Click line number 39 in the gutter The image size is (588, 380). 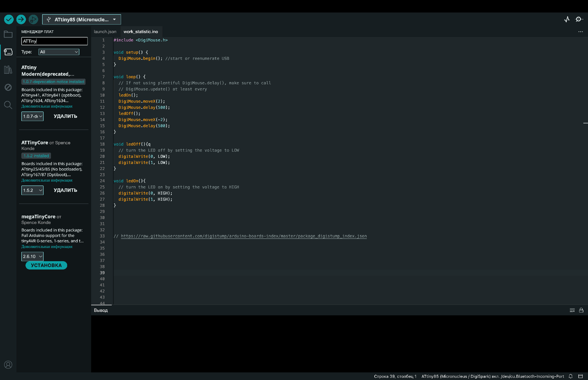click(x=102, y=272)
